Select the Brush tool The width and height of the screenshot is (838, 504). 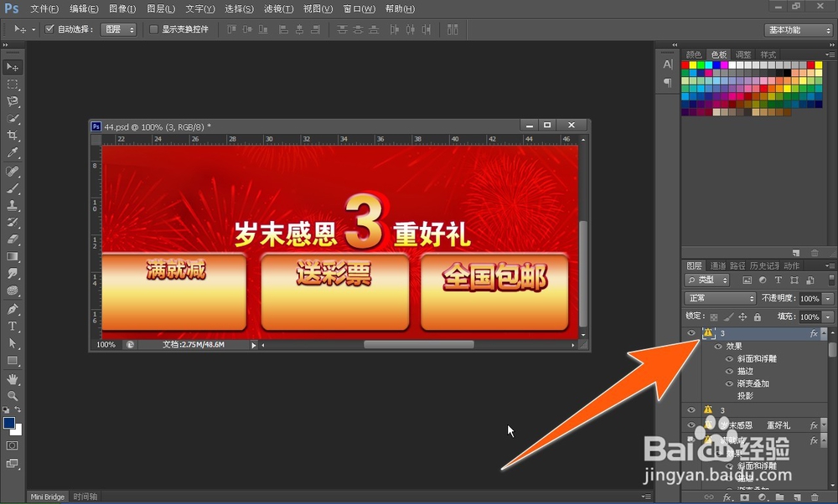tap(13, 188)
